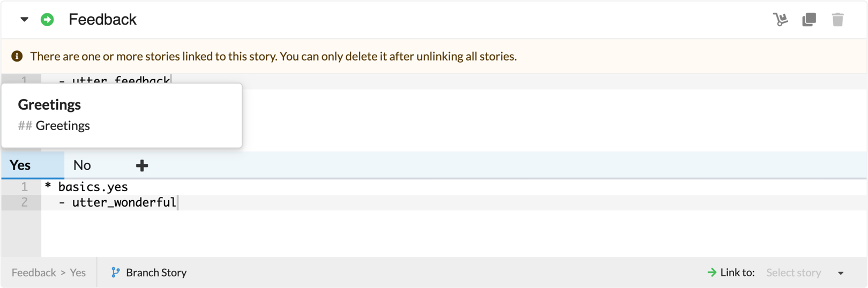This screenshot has width=868, height=288.
Task: Duplicate the Feedback story
Action: [x=809, y=20]
